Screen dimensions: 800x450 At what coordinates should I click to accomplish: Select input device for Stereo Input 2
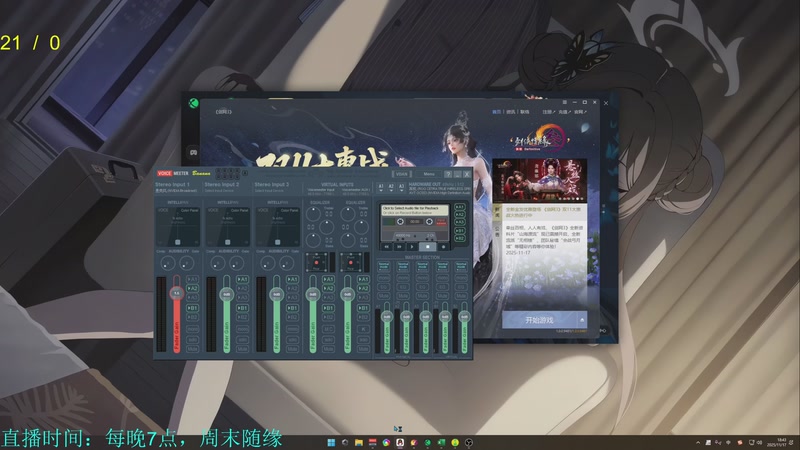coord(220,191)
